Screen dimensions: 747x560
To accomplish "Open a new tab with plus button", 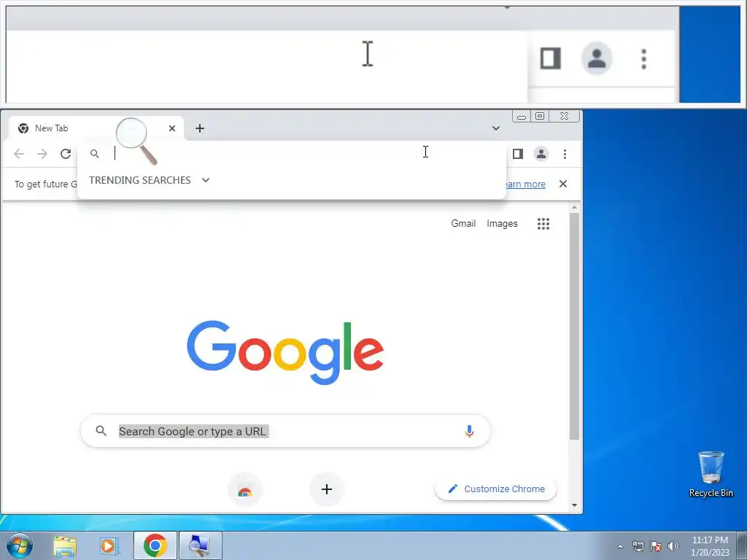I will 200,128.
